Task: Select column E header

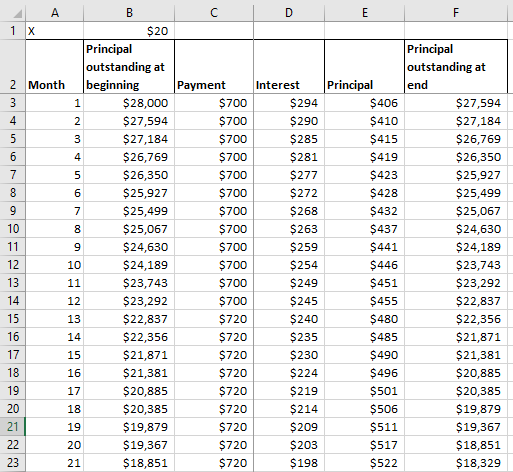Action: [365, 13]
